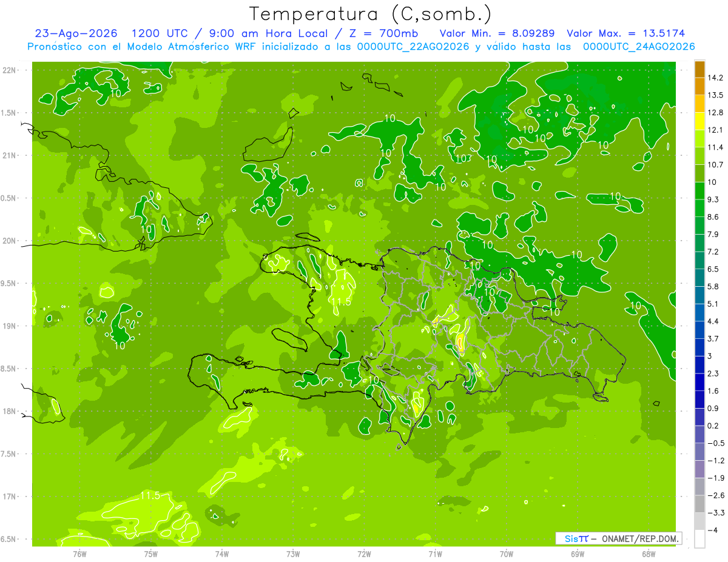Select the "0000UTC_24AGO2026" valid-until timestamp
The image size is (728, 562).
[639, 47]
